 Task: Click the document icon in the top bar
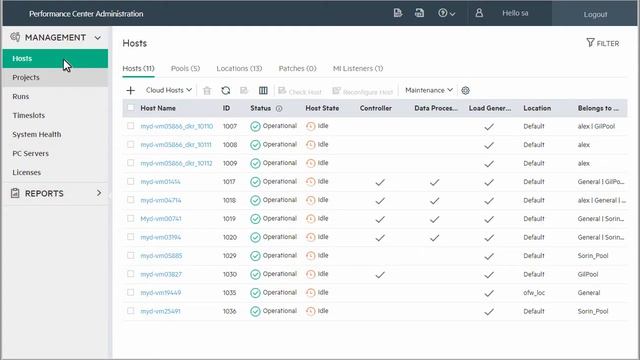point(398,13)
